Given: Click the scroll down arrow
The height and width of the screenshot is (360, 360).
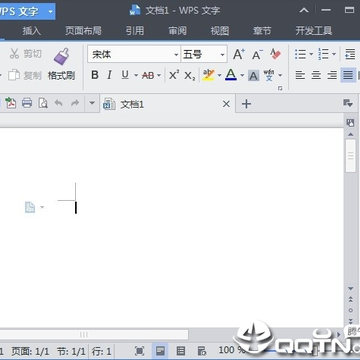Looking at the screenshot, I should (x=350, y=288).
